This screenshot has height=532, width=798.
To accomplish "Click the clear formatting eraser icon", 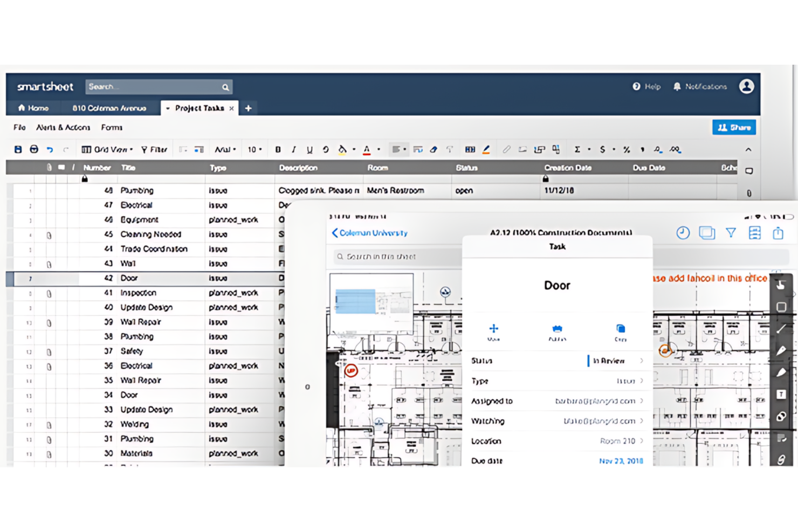I will click(x=434, y=150).
